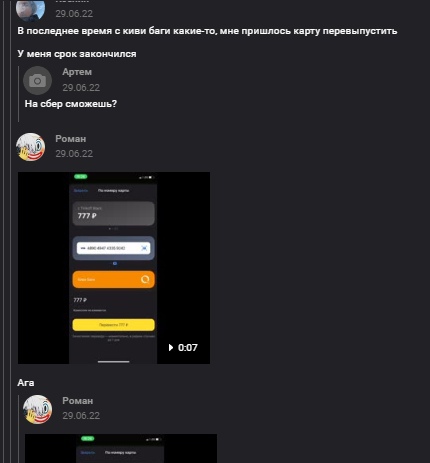Select the message about киви баги
The image size is (430, 463).
pyautogui.click(x=207, y=31)
